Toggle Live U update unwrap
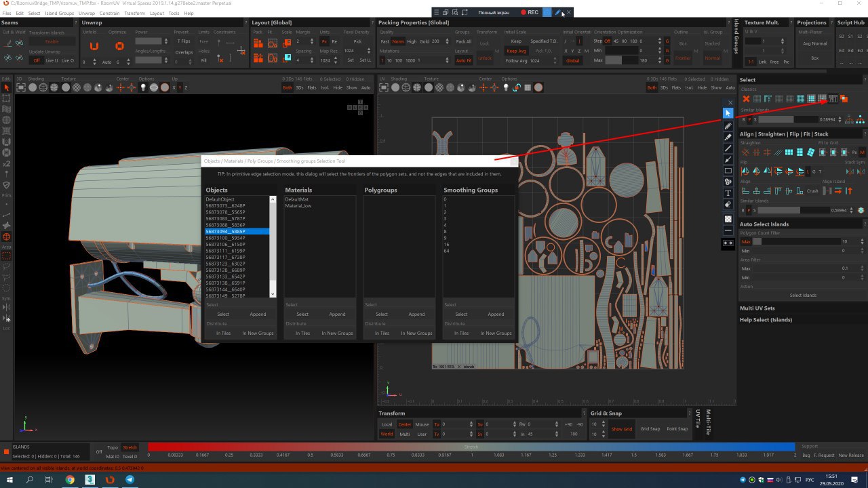The image size is (868, 488). pos(52,60)
